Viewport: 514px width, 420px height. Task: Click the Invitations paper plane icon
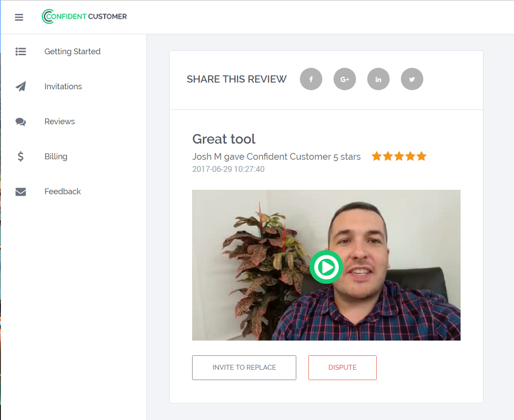click(21, 87)
